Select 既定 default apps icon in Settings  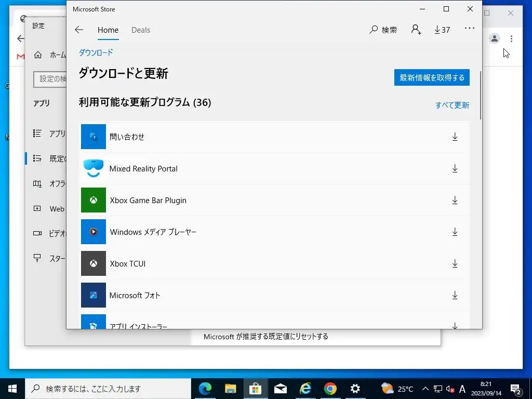click(x=37, y=158)
